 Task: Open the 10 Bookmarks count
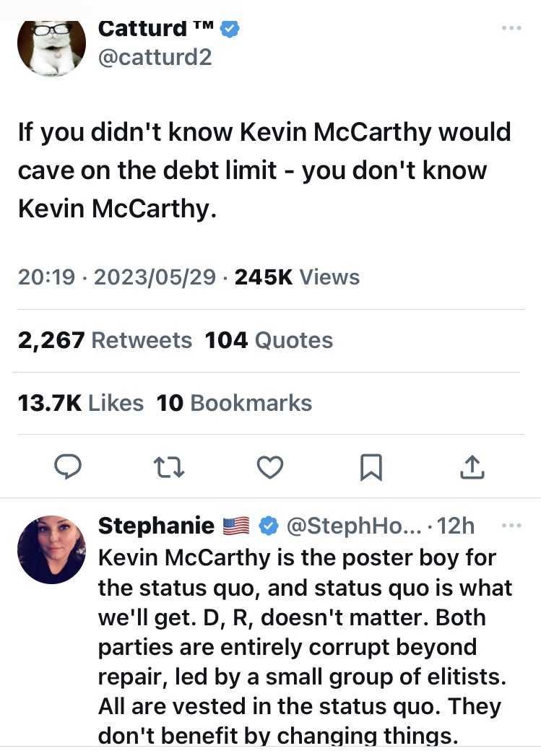[x=234, y=403]
